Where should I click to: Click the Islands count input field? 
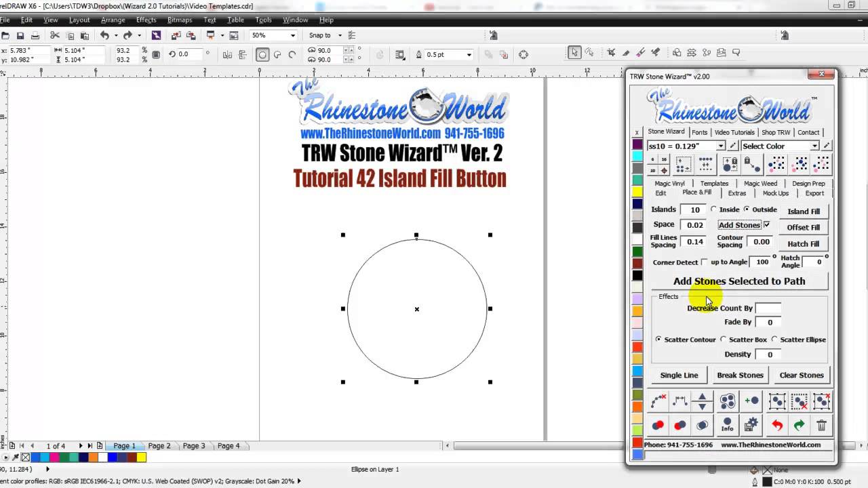(694, 209)
